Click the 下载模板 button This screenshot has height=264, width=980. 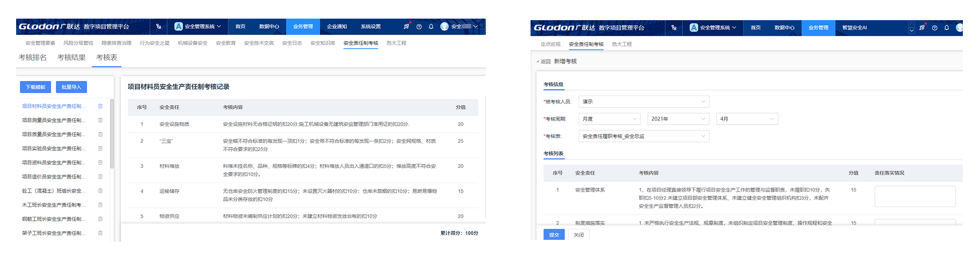tap(36, 87)
